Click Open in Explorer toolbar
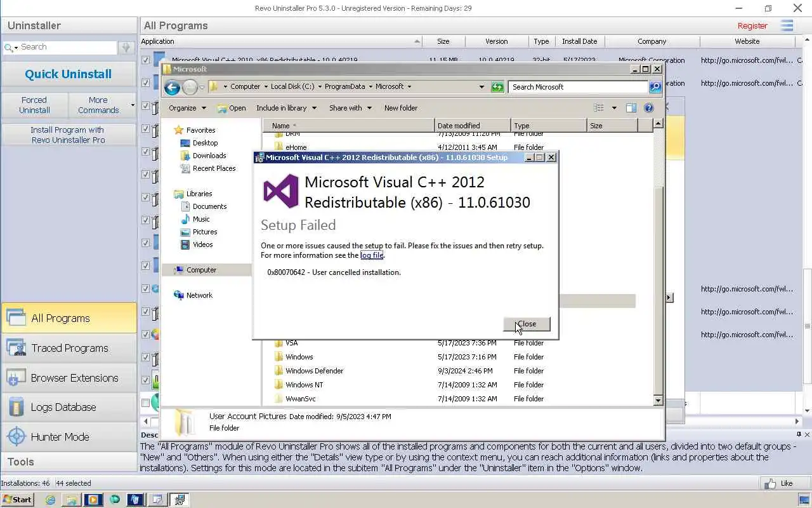812x508 pixels. pyautogui.click(x=232, y=108)
